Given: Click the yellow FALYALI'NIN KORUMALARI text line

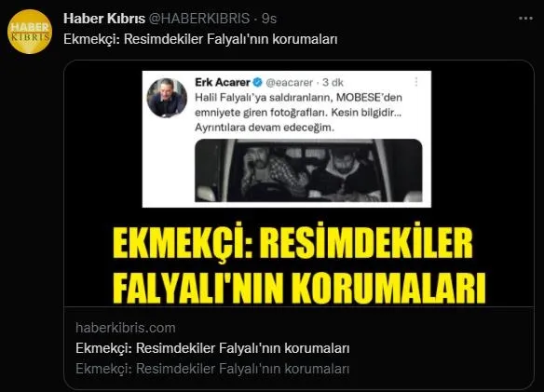Looking at the screenshot, I should point(299,287).
